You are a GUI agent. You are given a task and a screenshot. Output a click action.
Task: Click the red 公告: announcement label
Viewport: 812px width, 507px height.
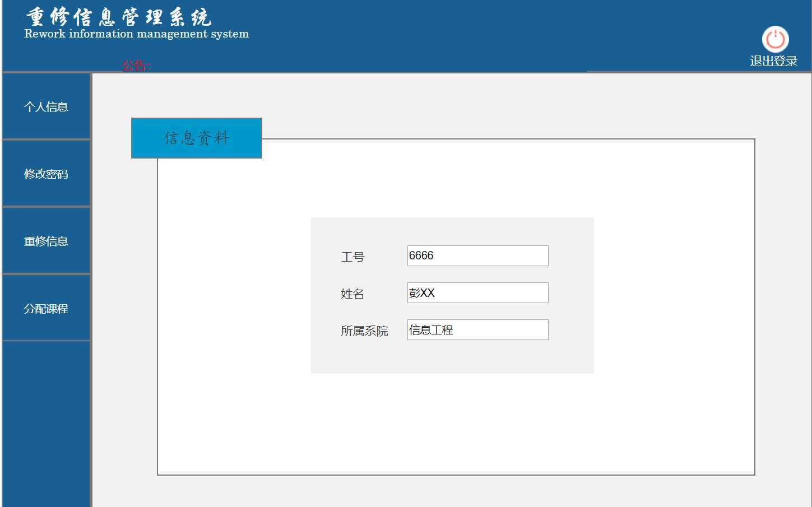[x=137, y=66]
